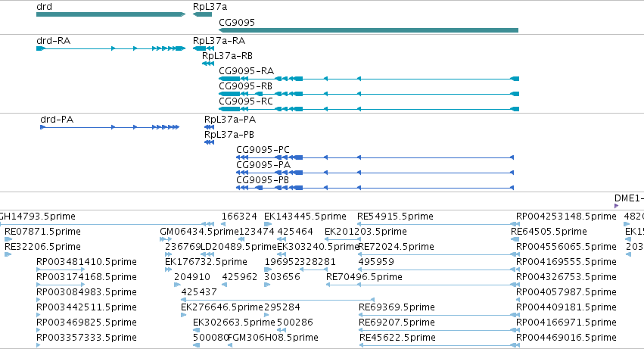
Task: Select the RE07871.5prime arrow glyph
Action: [8, 240]
